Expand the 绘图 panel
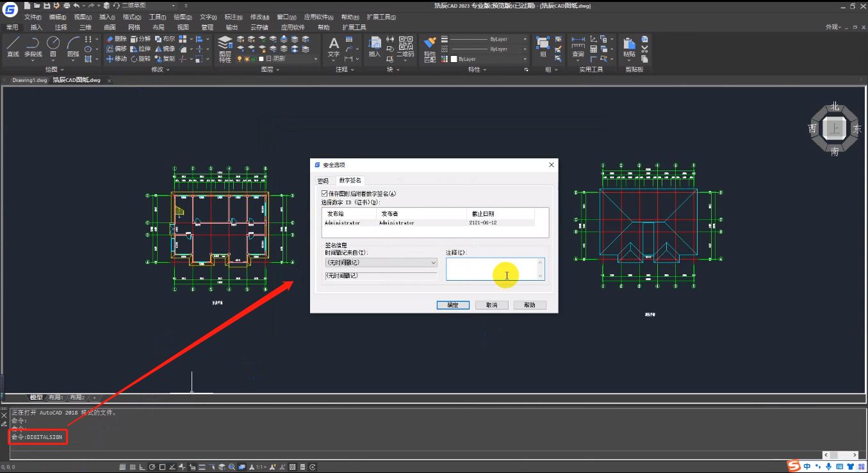 [x=54, y=69]
